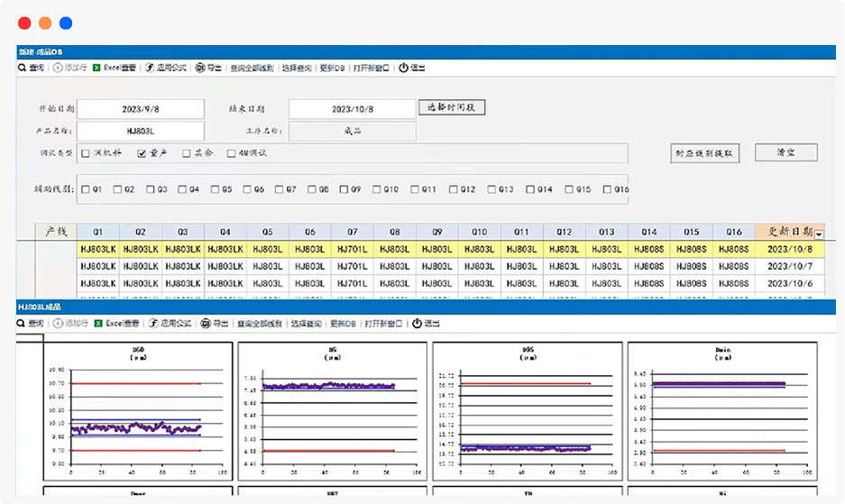Click the 导出 export icon in top toolbar

click(x=200, y=68)
